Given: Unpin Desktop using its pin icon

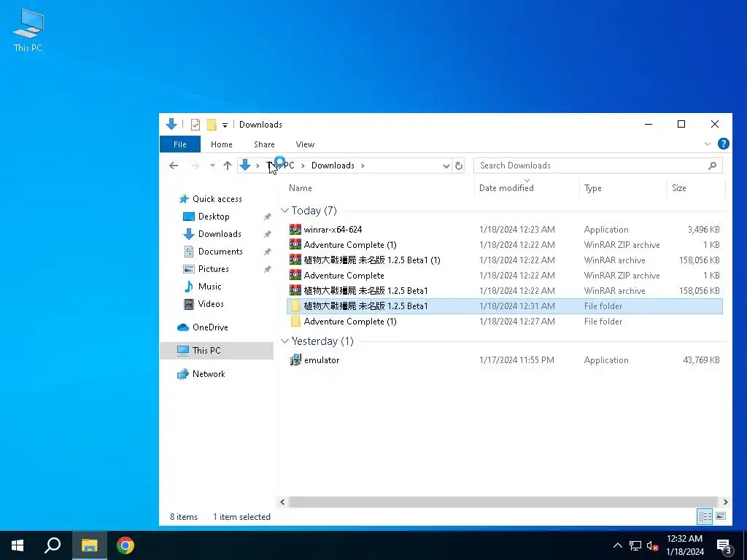Looking at the screenshot, I should click(267, 217).
